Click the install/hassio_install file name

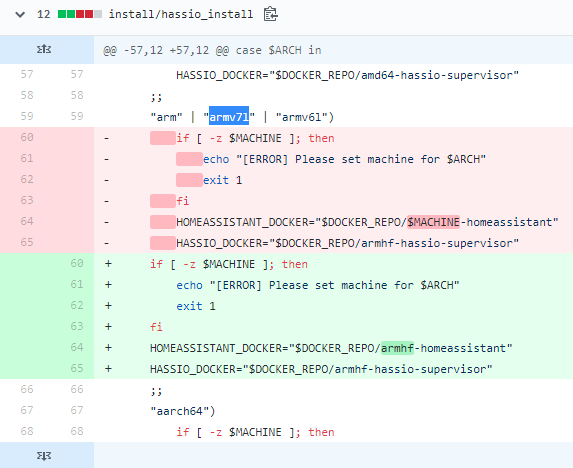coord(181,14)
